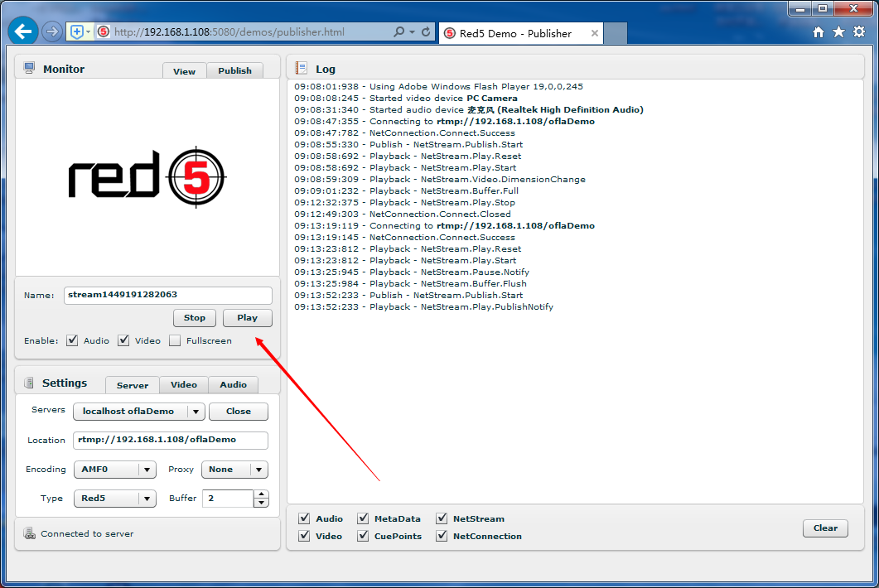Open a new browser tab
Viewport: 879px width, 588px height.
tap(616, 33)
